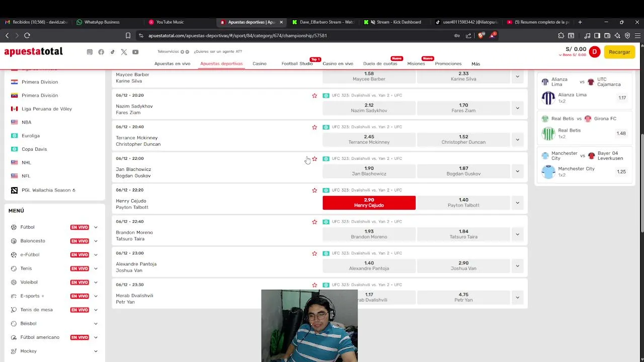
Task: Favorite the Dvalishvili vs Yan fight star
Action: point(314,285)
